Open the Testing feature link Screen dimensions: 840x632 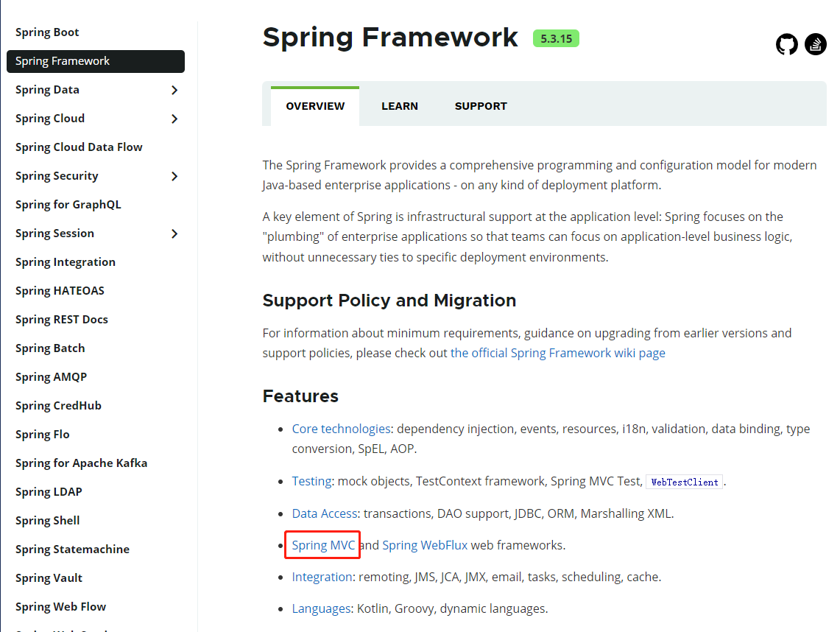tap(312, 482)
